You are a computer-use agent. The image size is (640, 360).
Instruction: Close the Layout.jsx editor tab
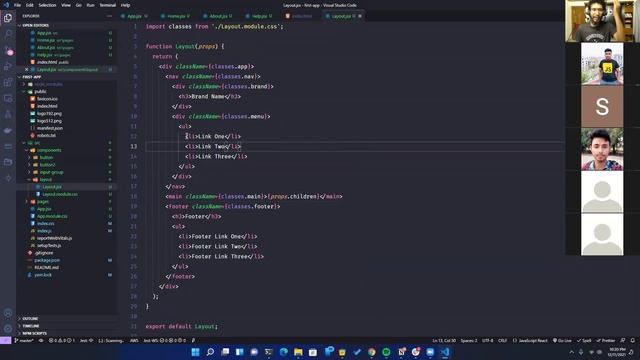click(x=360, y=16)
